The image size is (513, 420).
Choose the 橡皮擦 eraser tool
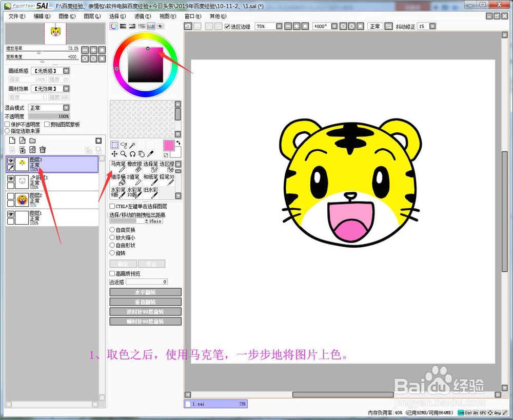[134, 167]
